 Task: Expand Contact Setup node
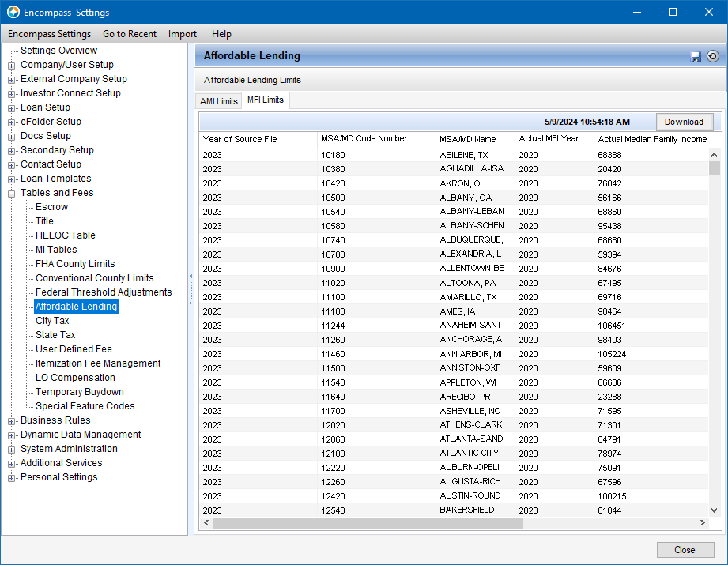[12, 165]
